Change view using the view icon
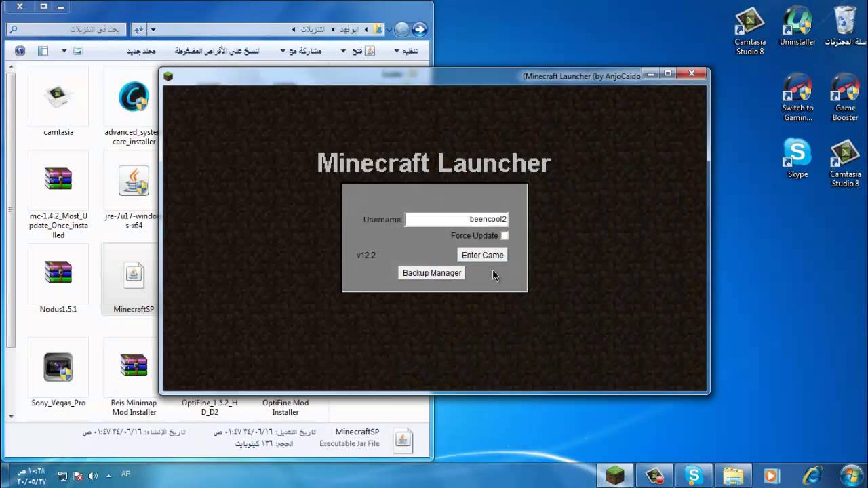868x488 pixels. 77,51
